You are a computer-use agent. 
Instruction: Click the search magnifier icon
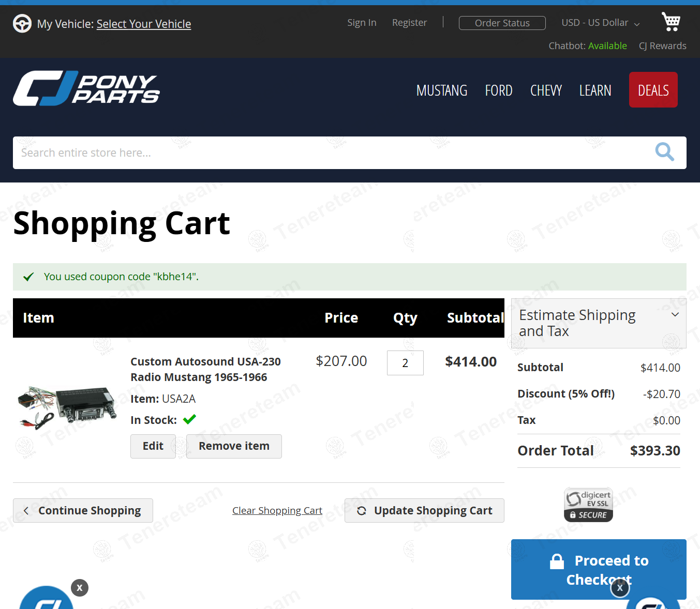click(664, 152)
